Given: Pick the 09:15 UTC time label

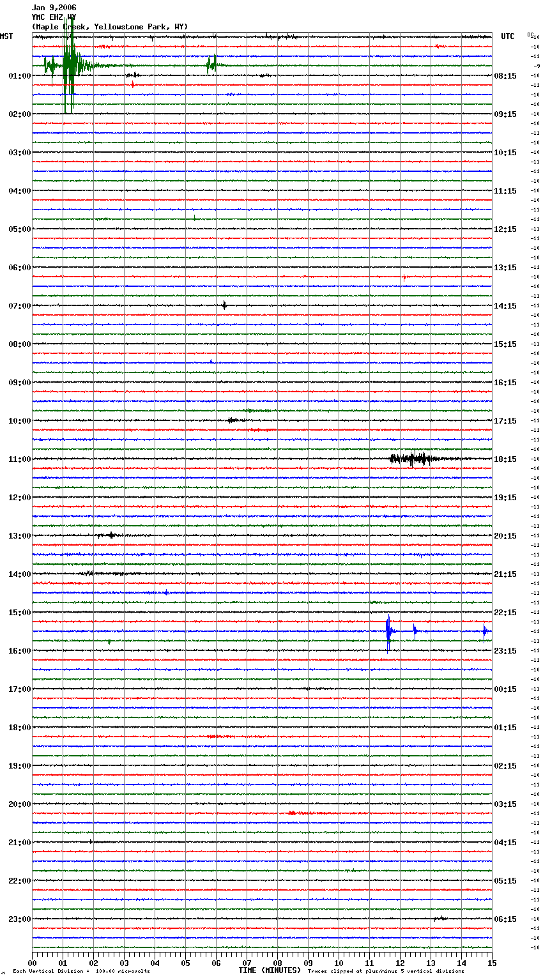Looking at the screenshot, I should tap(505, 114).
